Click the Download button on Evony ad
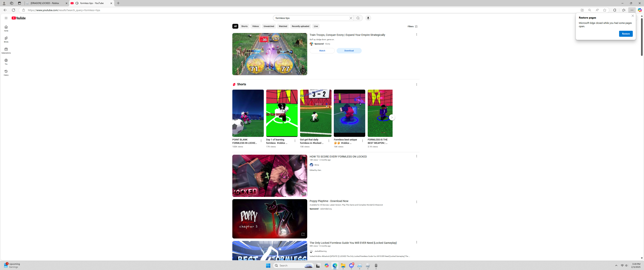This screenshot has width=644, height=270. [349, 51]
